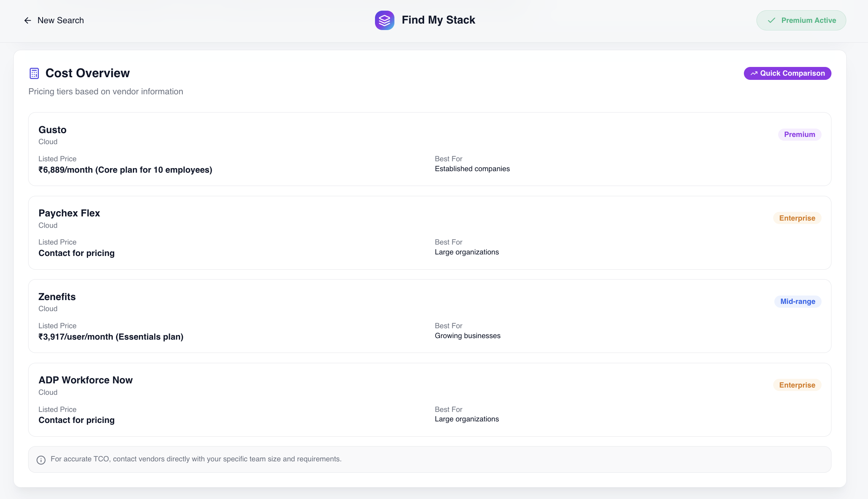Select the Find My Stack logo icon
This screenshot has height=499, width=868.
tap(384, 20)
